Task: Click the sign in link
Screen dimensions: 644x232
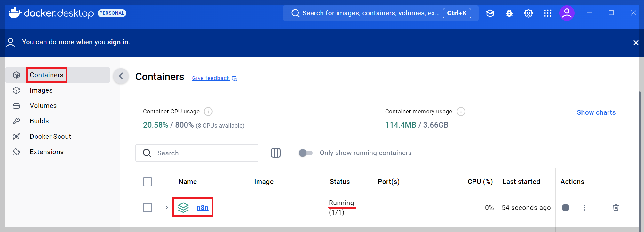Action: pyautogui.click(x=118, y=42)
